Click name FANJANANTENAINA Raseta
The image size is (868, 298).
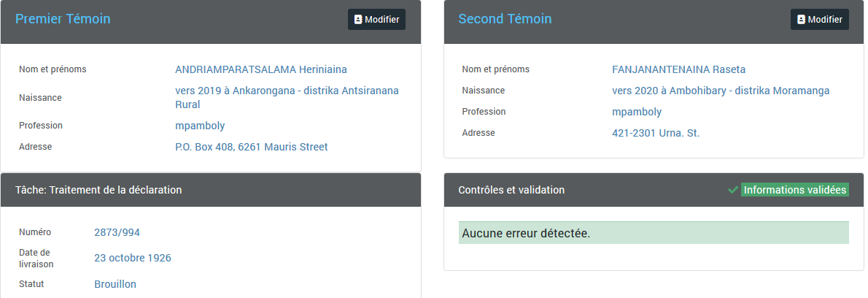[678, 69]
